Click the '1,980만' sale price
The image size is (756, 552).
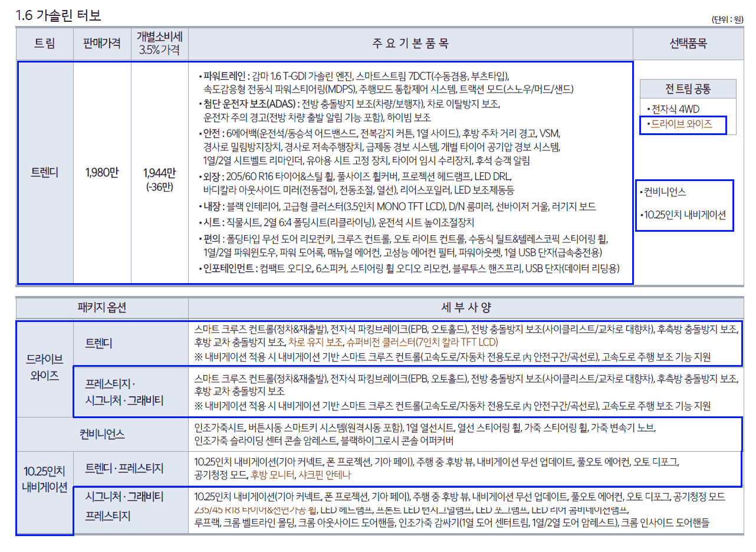coord(102,173)
